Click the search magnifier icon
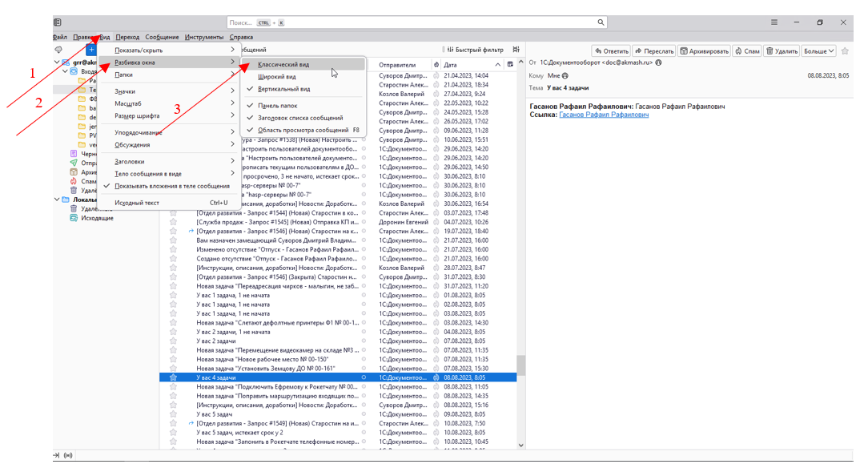 pos(601,22)
